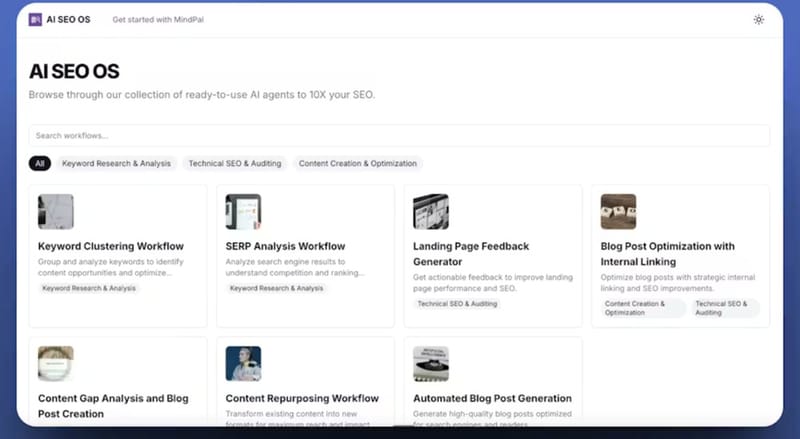
Task: Open the Keyword Clustering Workflow title
Action: click(111, 246)
